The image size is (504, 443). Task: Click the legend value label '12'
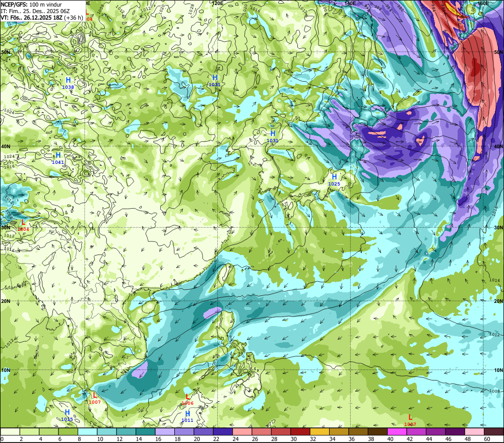pyautogui.click(x=119, y=439)
